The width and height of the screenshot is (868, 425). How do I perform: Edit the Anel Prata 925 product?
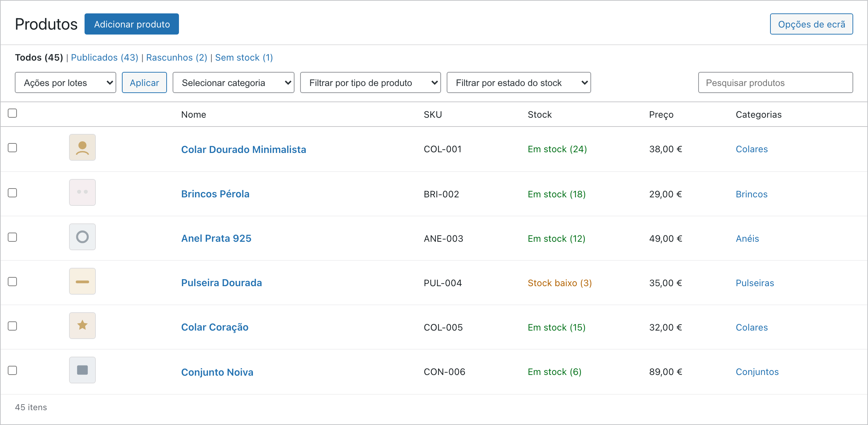tap(216, 238)
